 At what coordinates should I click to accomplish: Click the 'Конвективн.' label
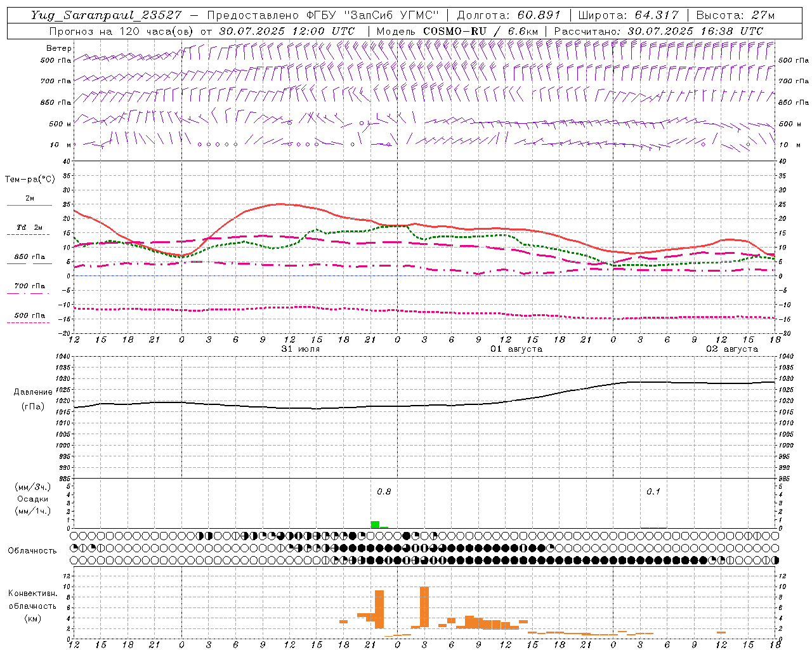tap(33, 594)
